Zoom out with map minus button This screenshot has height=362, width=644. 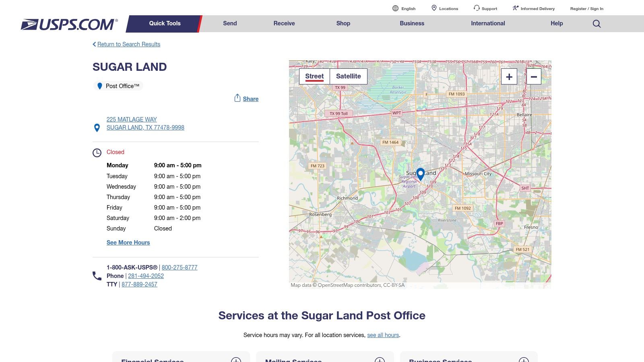pos(534,76)
